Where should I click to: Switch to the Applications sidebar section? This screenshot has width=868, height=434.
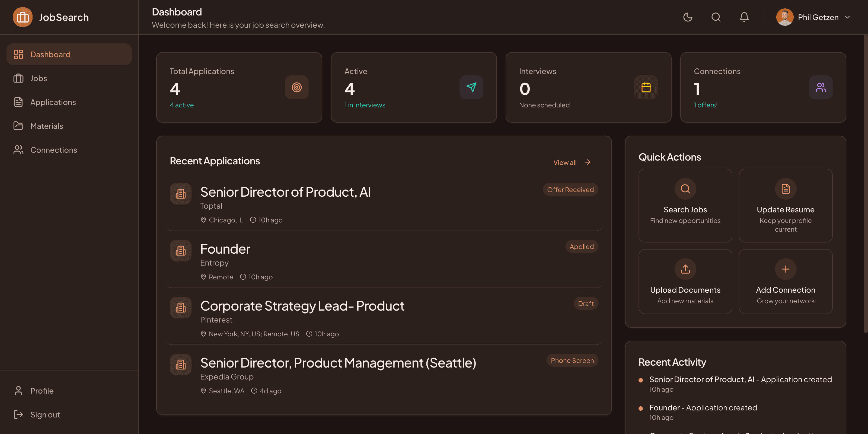[x=53, y=102]
